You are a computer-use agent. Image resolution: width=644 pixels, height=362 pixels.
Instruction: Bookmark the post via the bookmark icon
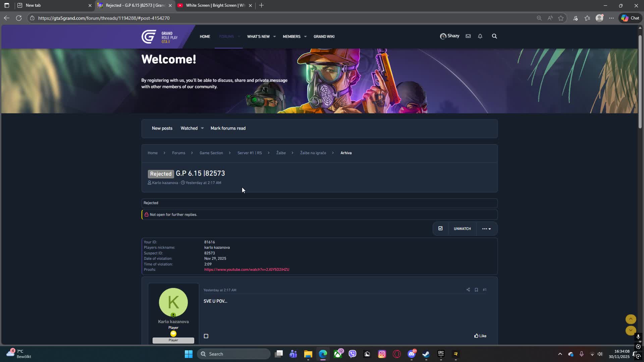(476, 290)
